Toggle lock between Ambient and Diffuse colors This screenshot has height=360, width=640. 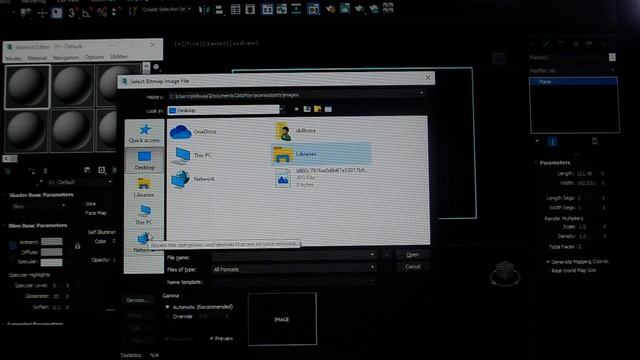(x=78, y=246)
